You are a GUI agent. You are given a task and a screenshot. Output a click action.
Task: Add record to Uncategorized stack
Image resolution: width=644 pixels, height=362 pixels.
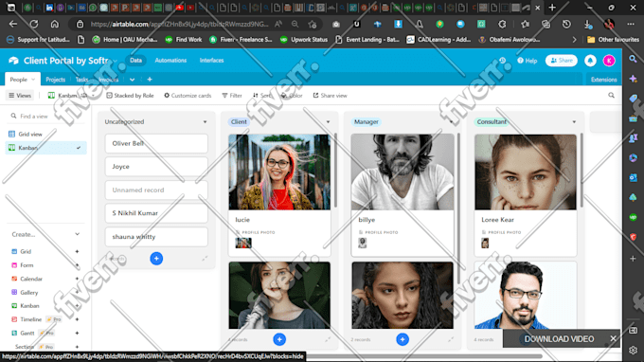pos(156,259)
